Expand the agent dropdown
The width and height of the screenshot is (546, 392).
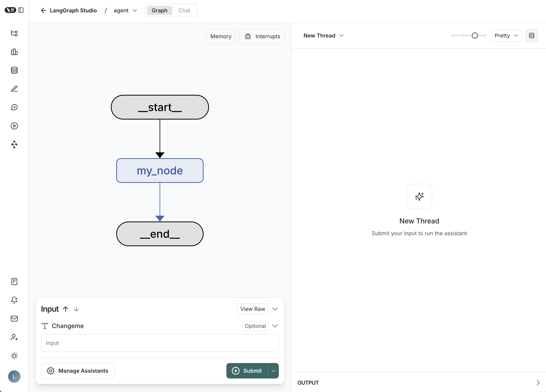(x=125, y=10)
